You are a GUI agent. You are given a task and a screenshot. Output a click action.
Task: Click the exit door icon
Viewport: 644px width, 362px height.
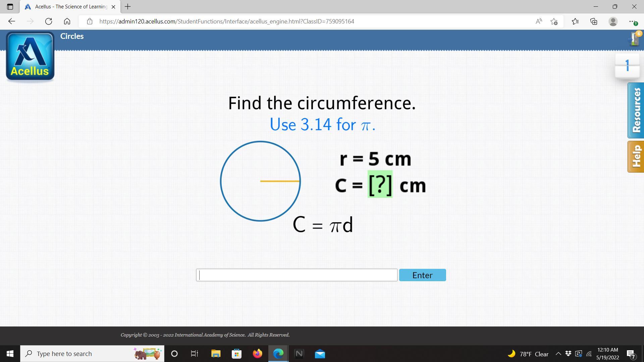click(x=634, y=39)
